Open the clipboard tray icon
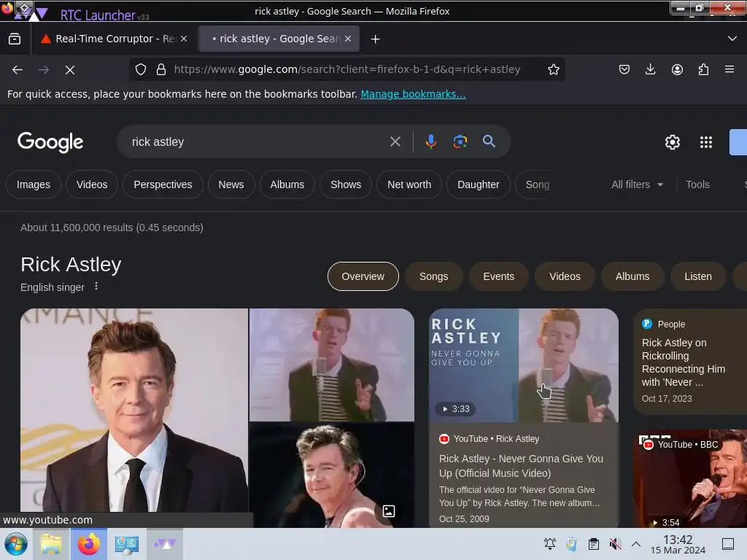 tap(594, 544)
